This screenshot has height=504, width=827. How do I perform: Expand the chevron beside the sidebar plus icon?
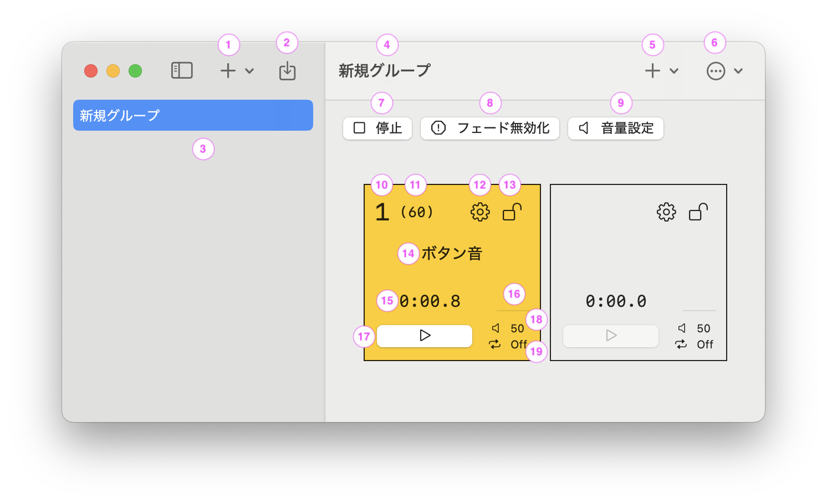(x=249, y=71)
